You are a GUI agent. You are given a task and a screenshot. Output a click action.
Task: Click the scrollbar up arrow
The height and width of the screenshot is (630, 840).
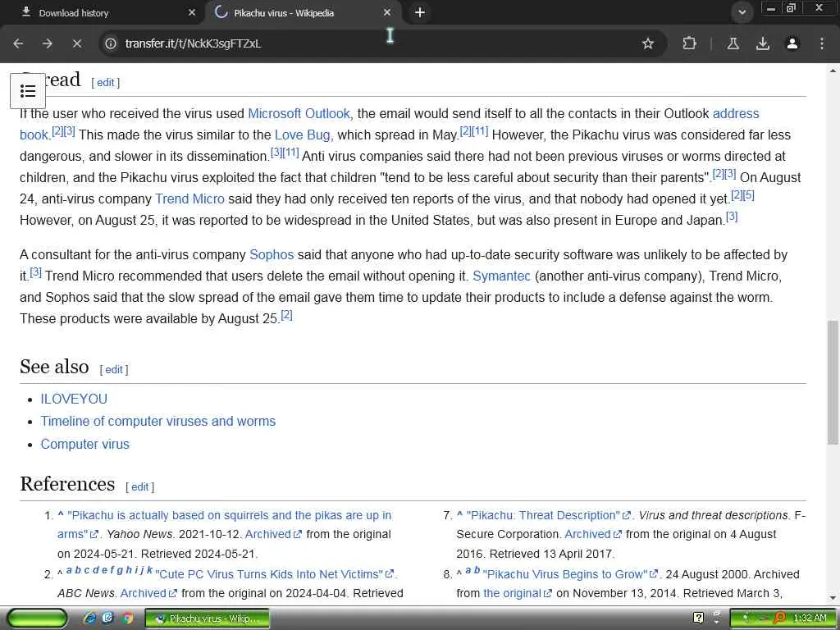pos(833,71)
